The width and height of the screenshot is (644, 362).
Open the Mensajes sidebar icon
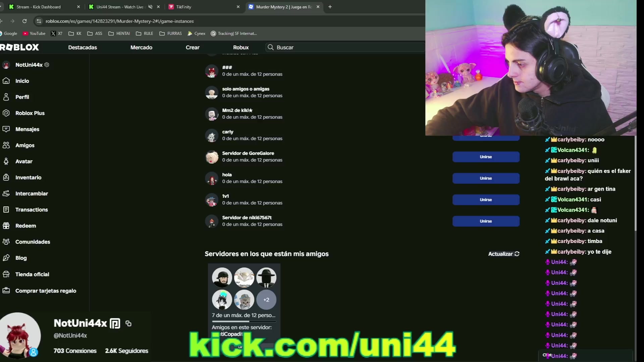[6, 129]
